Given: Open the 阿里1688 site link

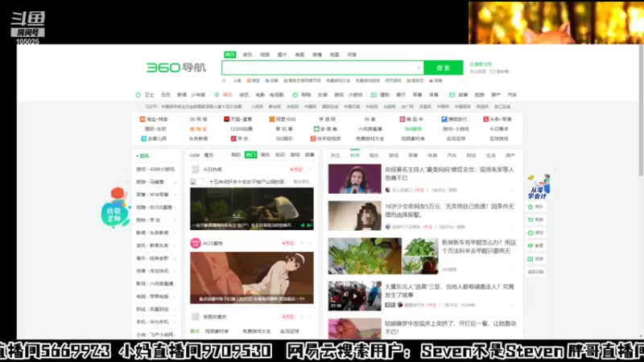Looking at the screenshot, I should (283, 119).
